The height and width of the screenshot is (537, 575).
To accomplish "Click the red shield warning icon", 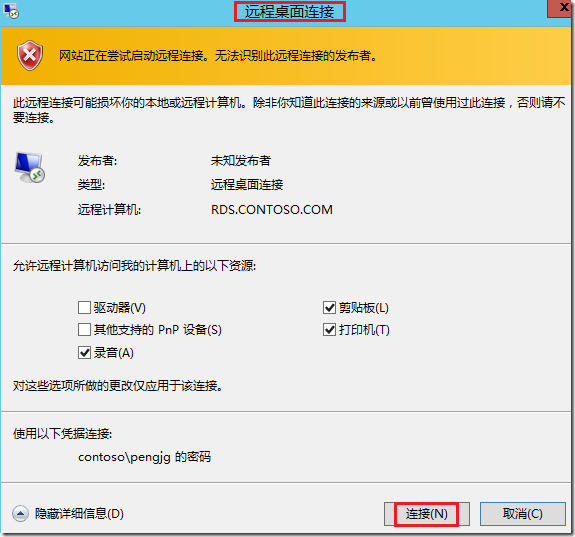I will (30, 55).
